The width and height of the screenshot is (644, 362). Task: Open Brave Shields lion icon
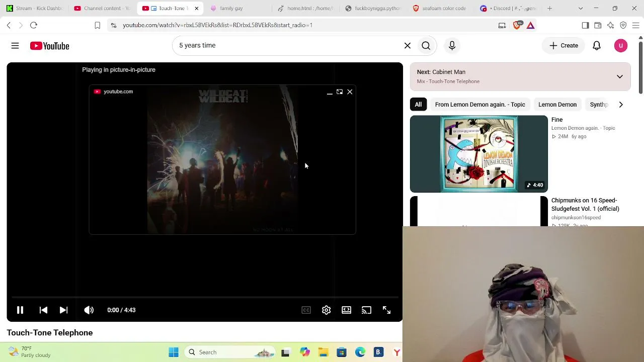click(517, 25)
